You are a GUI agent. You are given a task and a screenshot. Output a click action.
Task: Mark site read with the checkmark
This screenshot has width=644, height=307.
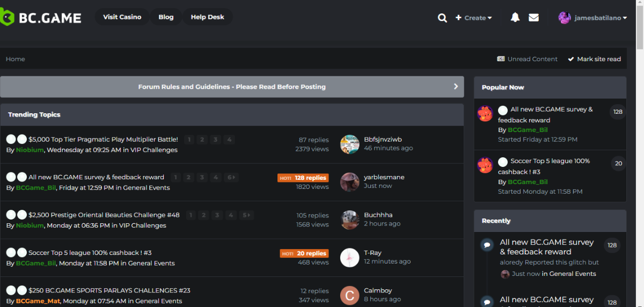coord(594,59)
